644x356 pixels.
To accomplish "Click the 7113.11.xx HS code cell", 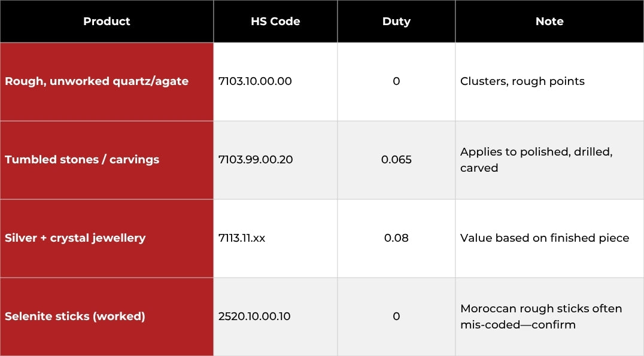I will click(x=242, y=238).
